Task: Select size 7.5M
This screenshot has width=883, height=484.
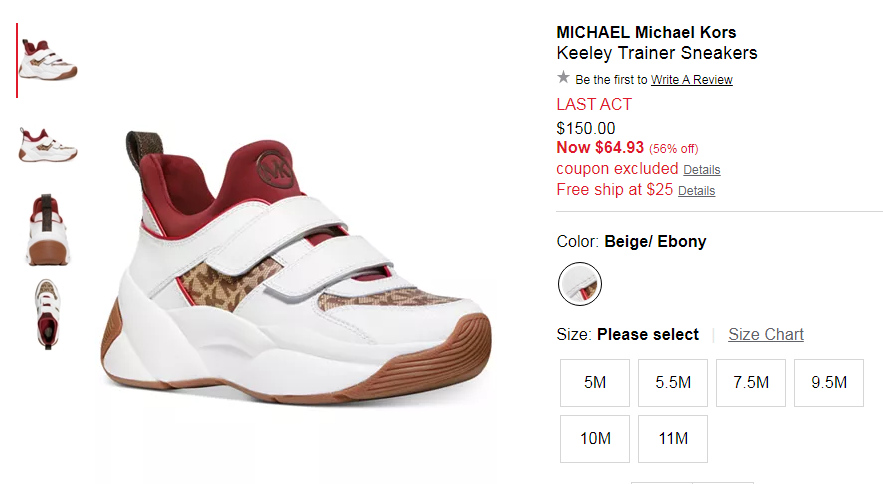Action: (751, 383)
